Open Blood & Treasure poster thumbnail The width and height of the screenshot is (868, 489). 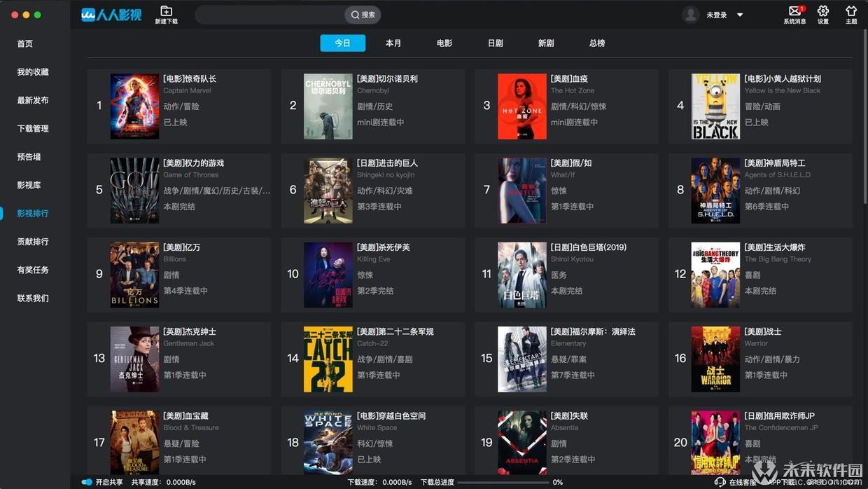(x=134, y=443)
